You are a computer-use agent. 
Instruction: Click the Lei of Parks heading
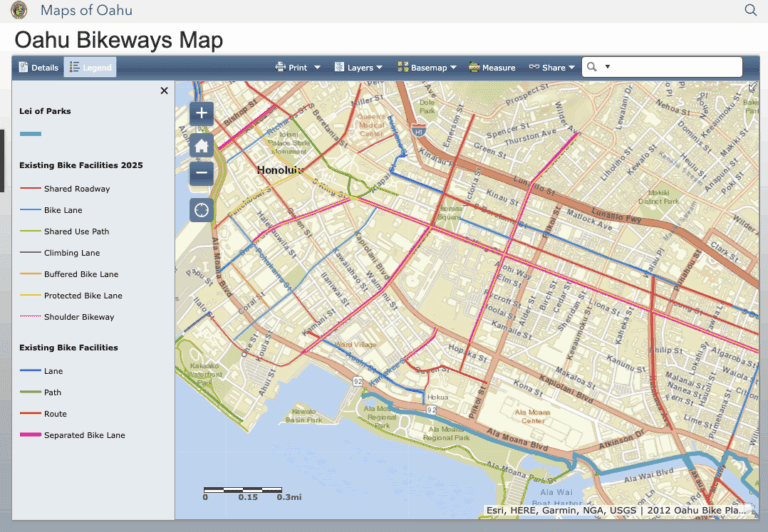pos(45,111)
